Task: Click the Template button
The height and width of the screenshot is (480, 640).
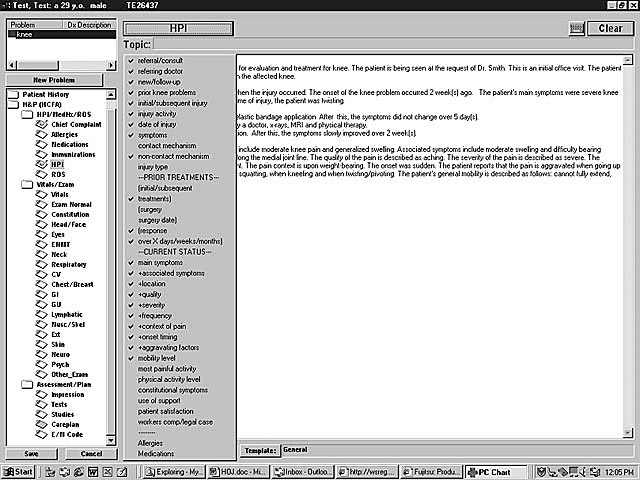Action: [260, 450]
